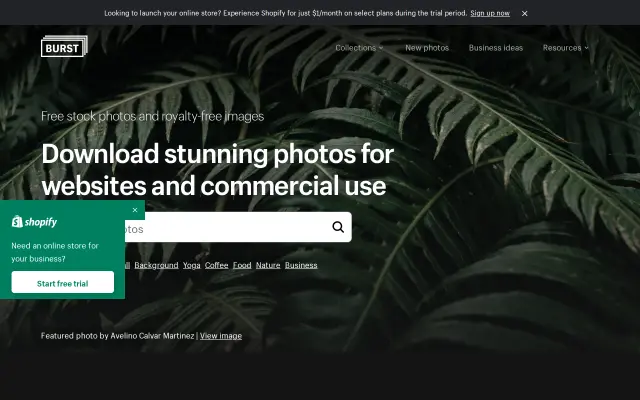Click the Sign up now link
Viewport: 640px width, 400px height.
pos(490,13)
